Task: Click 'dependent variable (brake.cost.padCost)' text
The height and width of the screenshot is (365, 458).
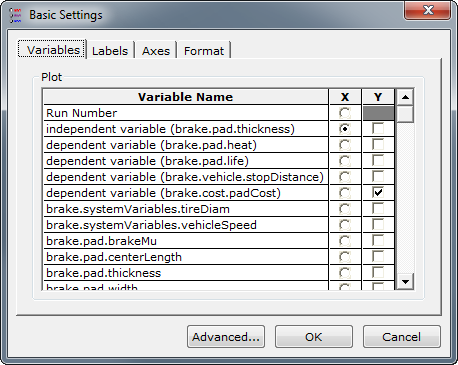Action: point(163,193)
